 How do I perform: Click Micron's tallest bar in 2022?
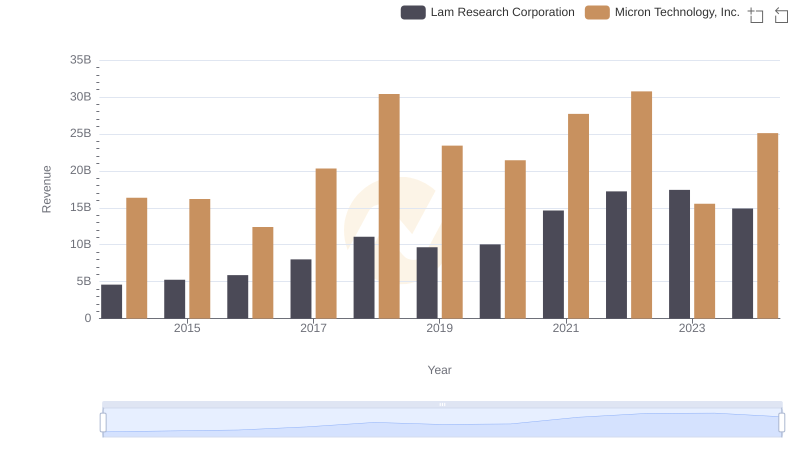point(641,205)
